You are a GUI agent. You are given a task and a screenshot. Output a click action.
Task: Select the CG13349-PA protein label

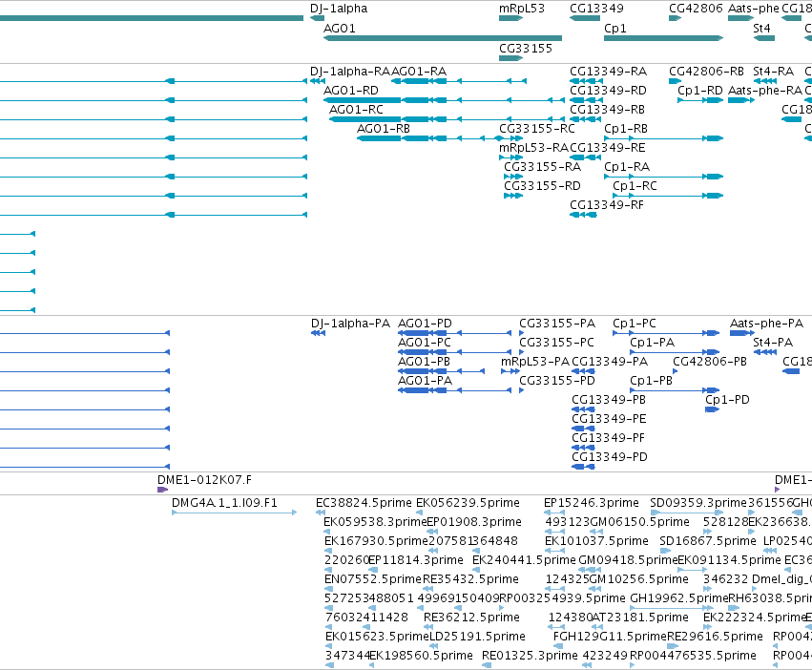click(610, 362)
